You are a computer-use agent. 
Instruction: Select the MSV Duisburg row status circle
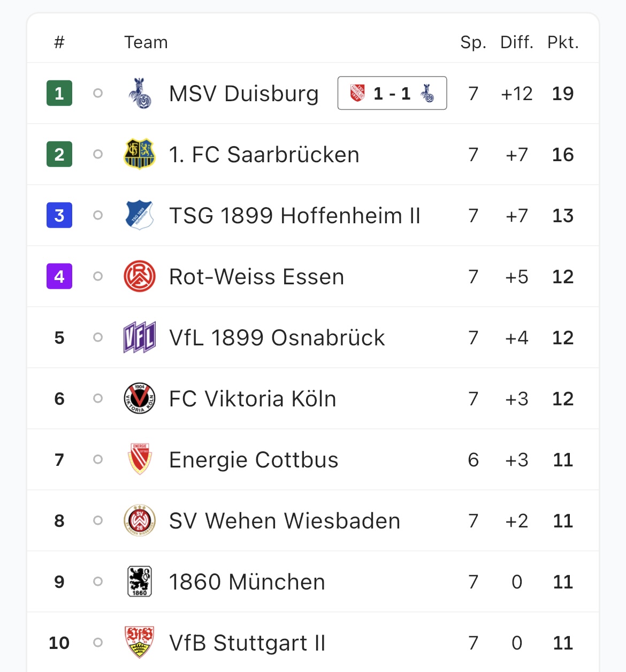coord(98,93)
